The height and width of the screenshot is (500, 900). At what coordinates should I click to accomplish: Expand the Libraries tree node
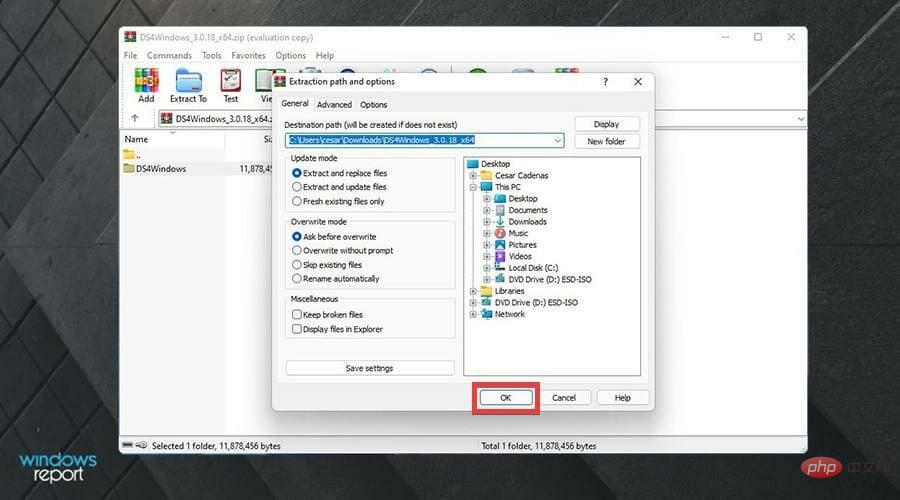pos(473,291)
